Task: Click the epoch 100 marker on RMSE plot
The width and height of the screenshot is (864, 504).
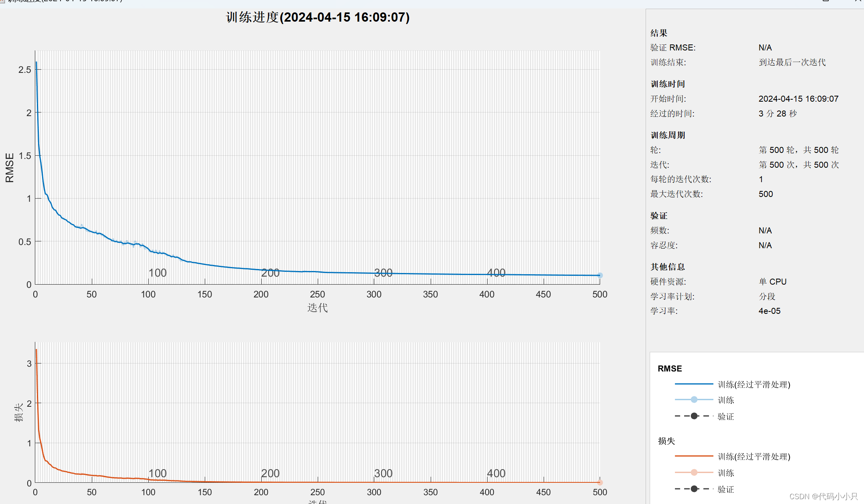Action: [157, 273]
